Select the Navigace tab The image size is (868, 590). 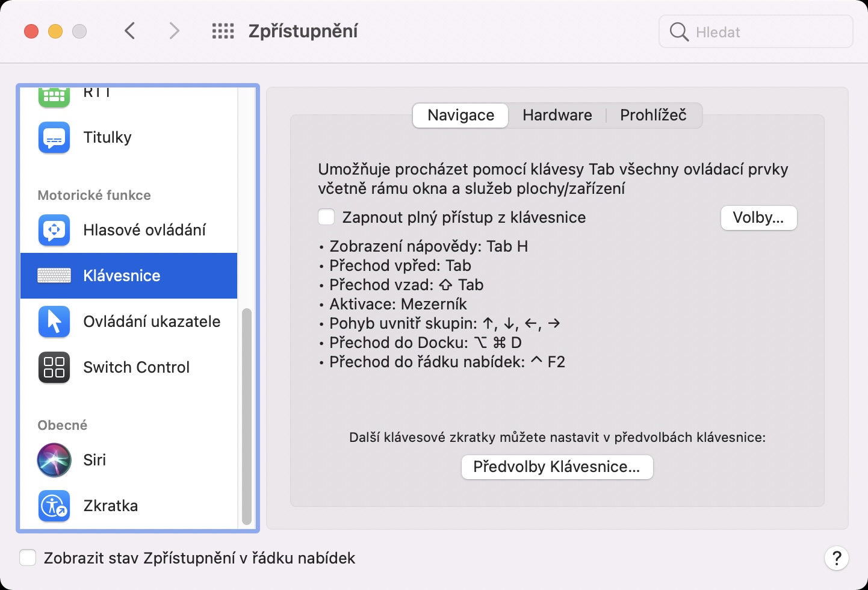(x=460, y=116)
